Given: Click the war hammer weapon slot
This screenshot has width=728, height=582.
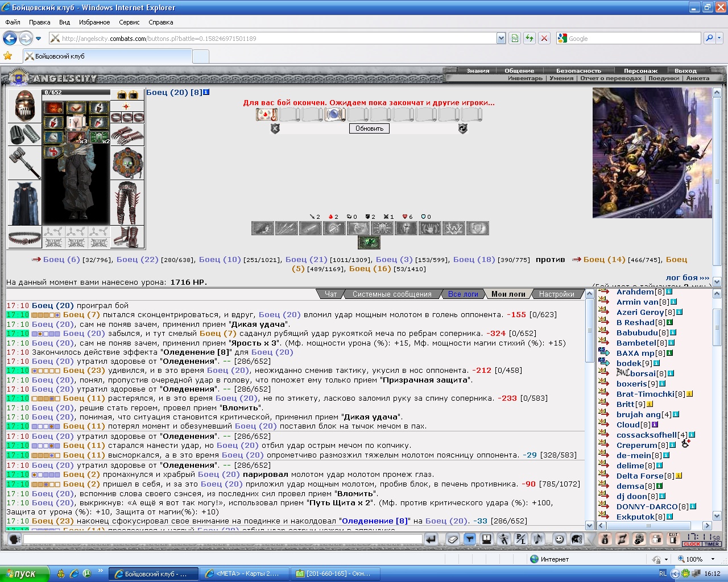Looking at the screenshot, I should pyautogui.click(x=24, y=163).
